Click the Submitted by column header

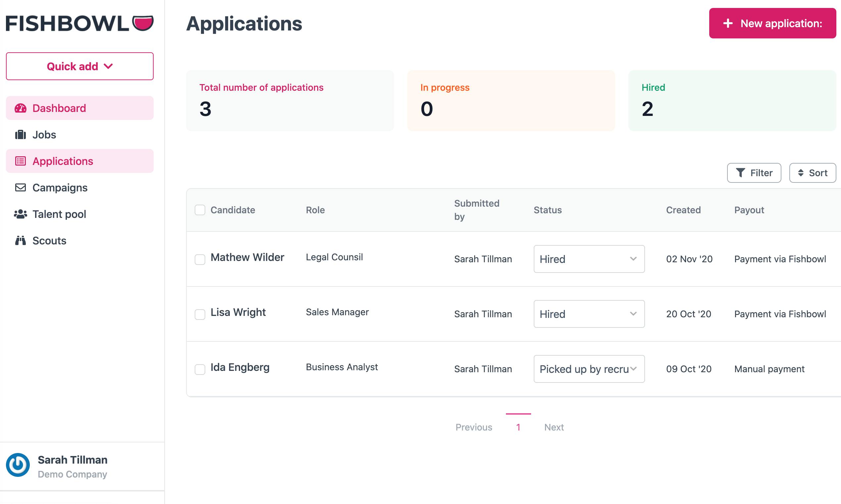[477, 210]
